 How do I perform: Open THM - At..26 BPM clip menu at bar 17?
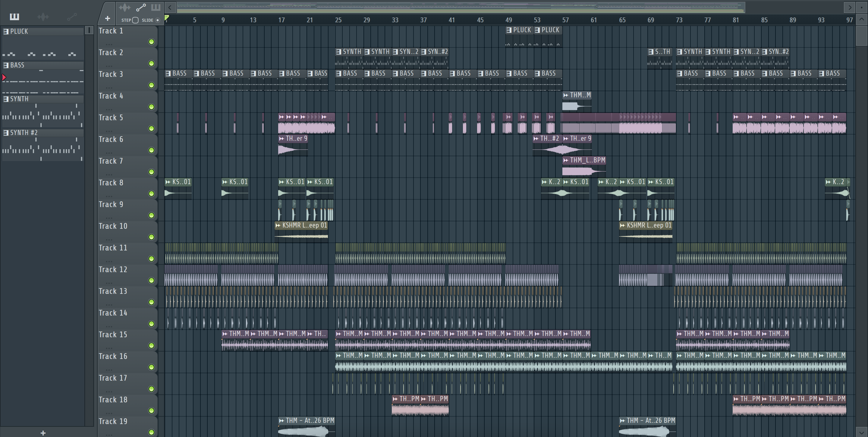coord(282,420)
